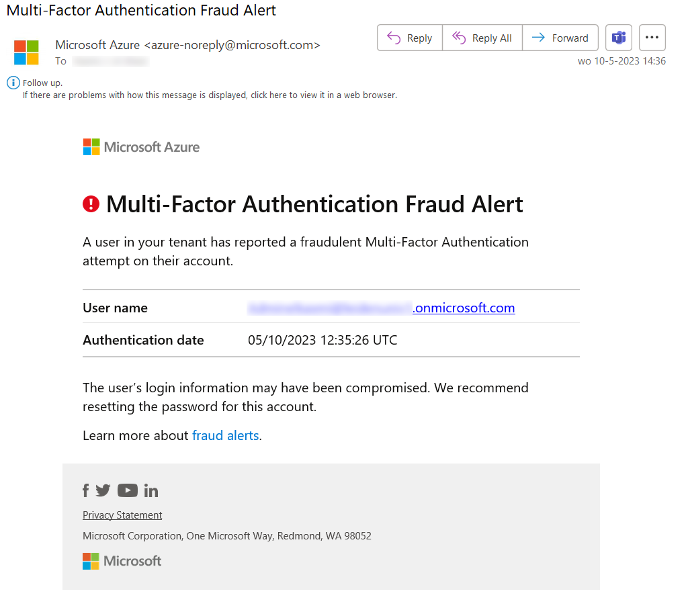Click the red alert icon beside the heading

click(91, 204)
